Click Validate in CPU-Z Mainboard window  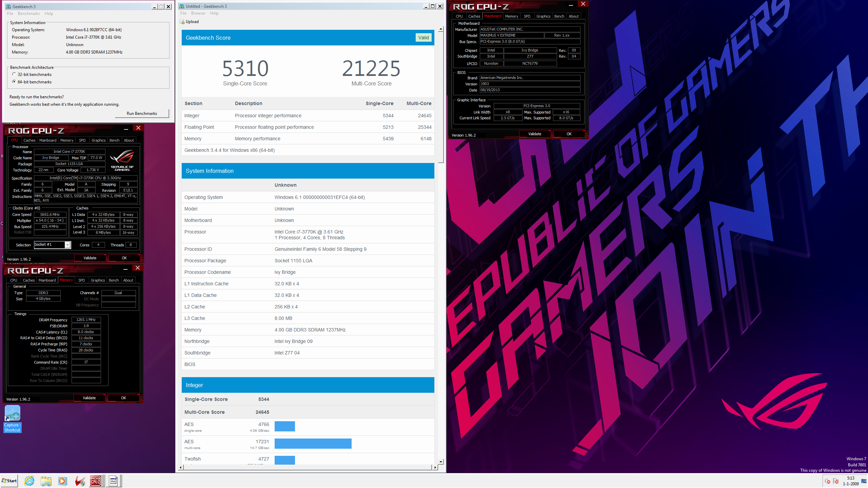(535, 134)
